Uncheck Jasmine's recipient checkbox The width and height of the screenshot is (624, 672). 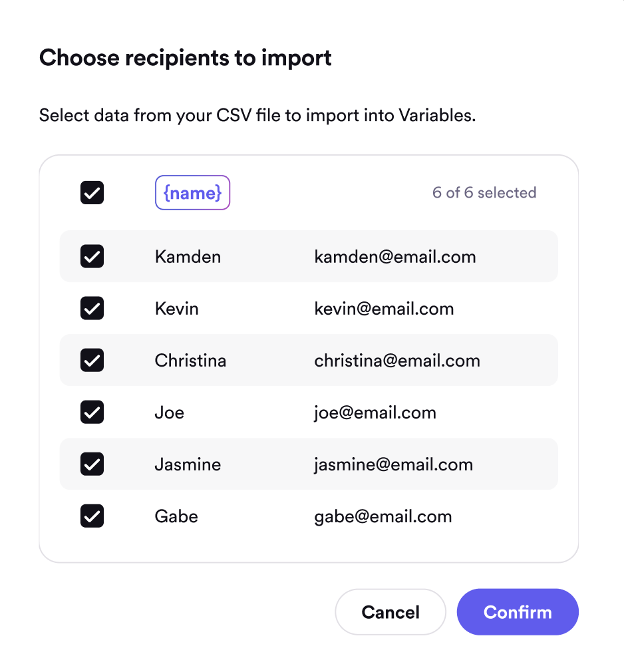pos(92,464)
